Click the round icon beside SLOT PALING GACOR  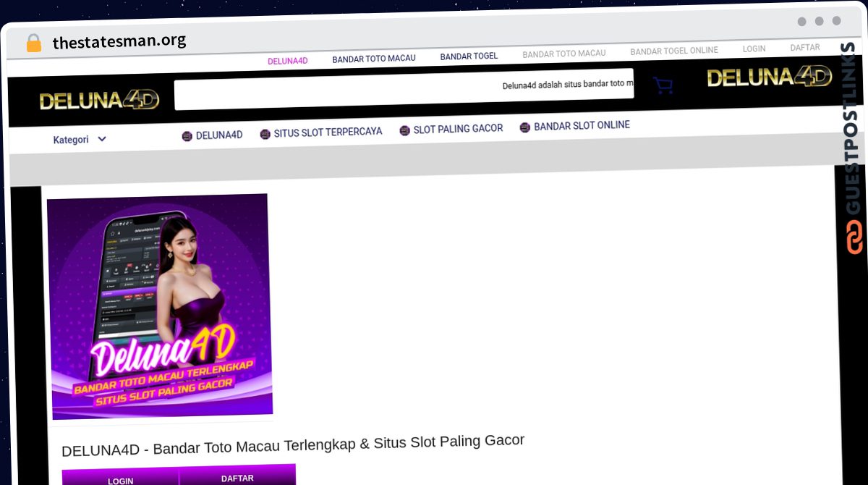click(x=404, y=130)
